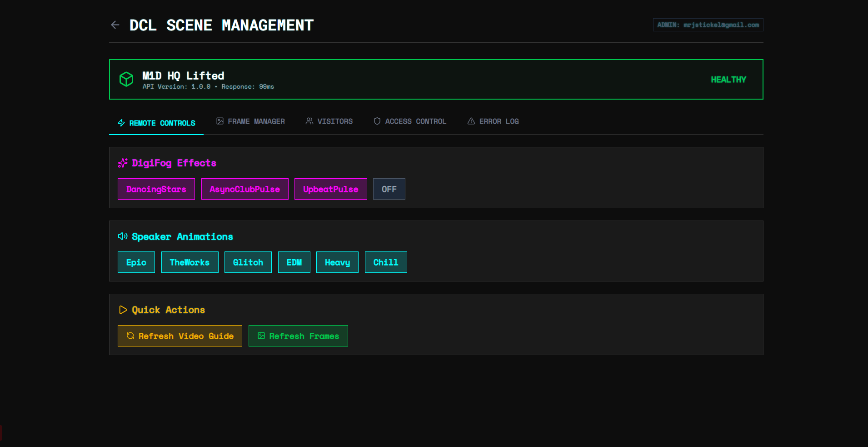Switch to the Frame Manager tab
This screenshot has width=868, height=447.
(250, 121)
